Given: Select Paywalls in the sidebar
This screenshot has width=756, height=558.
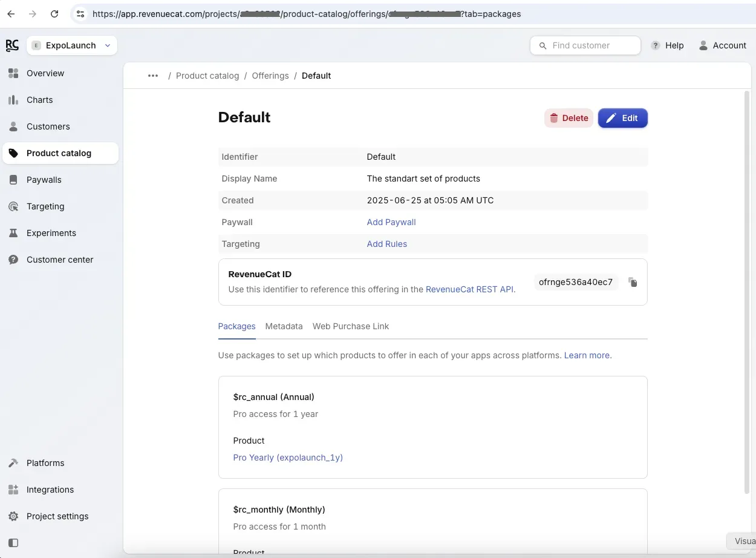Looking at the screenshot, I should (x=60, y=180).
